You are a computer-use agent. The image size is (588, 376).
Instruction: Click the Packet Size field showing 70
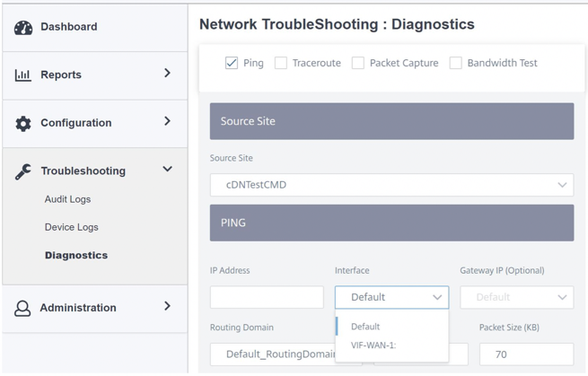pyautogui.click(x=526, y=354)
